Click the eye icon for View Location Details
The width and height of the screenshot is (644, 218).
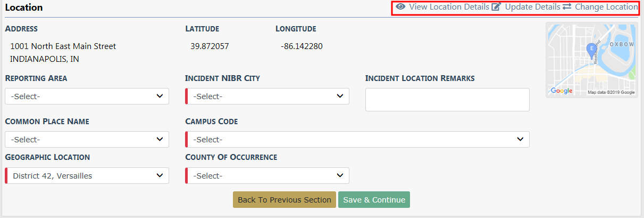pyautogui.click(x=400, y=7)
